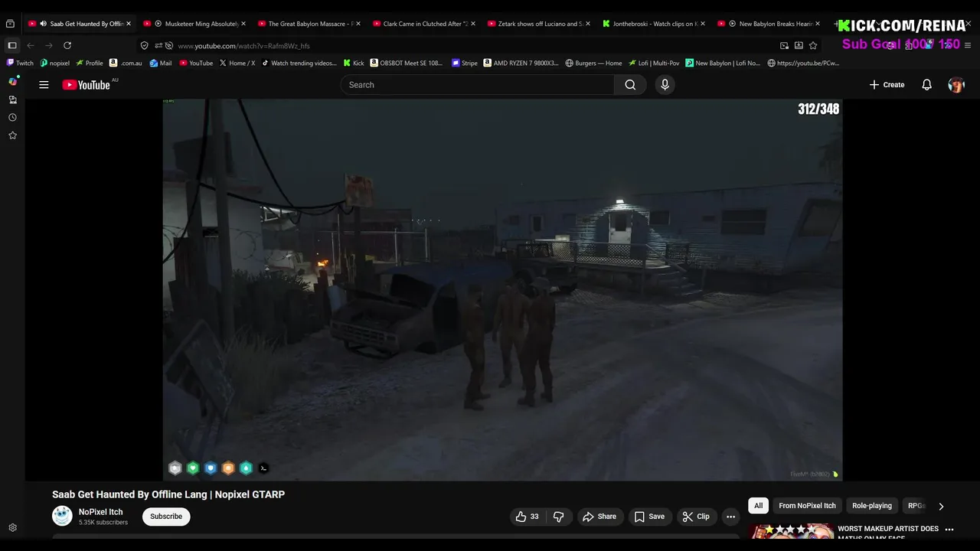The image size is (980, 551).
Task: Open synced tabs icon in sidebar
Action: point(12,99)
